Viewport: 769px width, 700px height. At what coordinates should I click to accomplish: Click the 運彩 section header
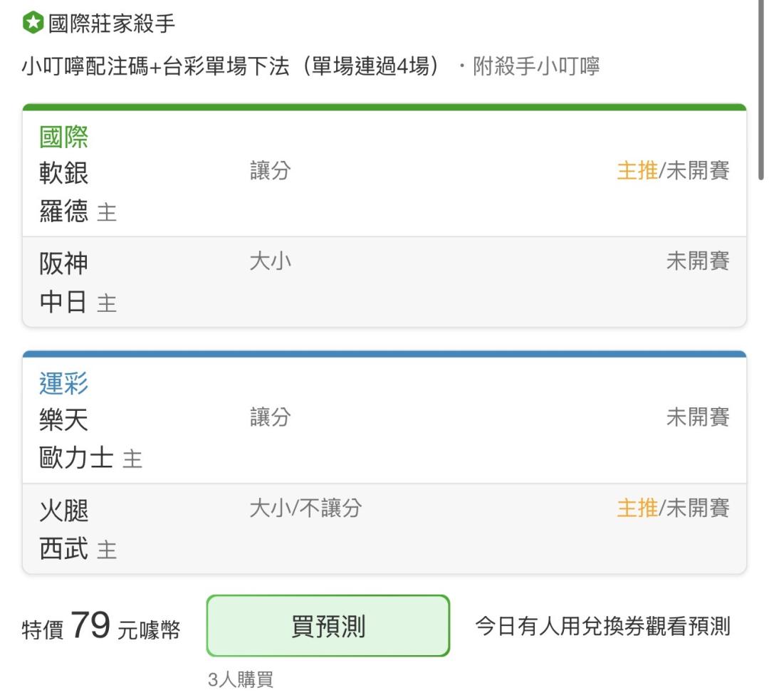pos(64,383)
